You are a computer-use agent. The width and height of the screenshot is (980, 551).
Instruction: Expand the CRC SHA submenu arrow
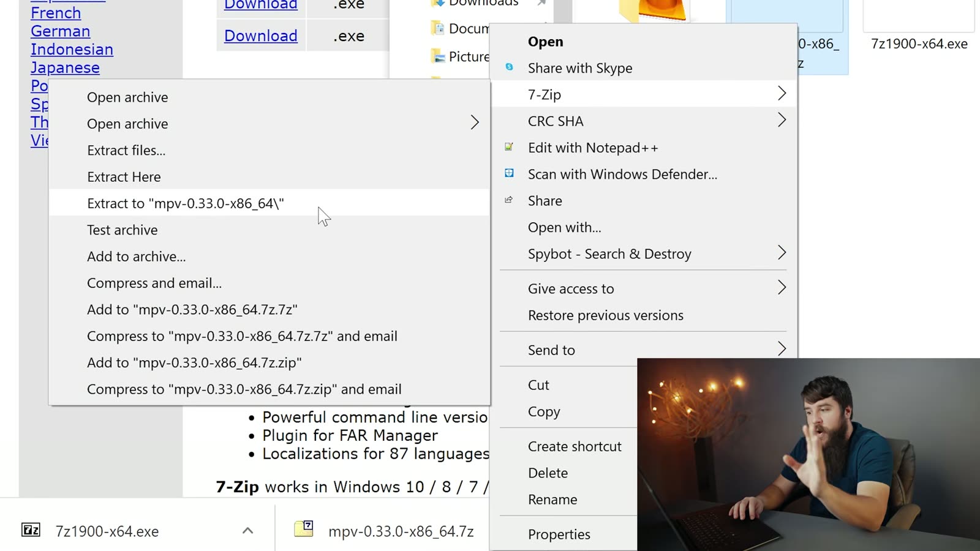tap(782, 120)
